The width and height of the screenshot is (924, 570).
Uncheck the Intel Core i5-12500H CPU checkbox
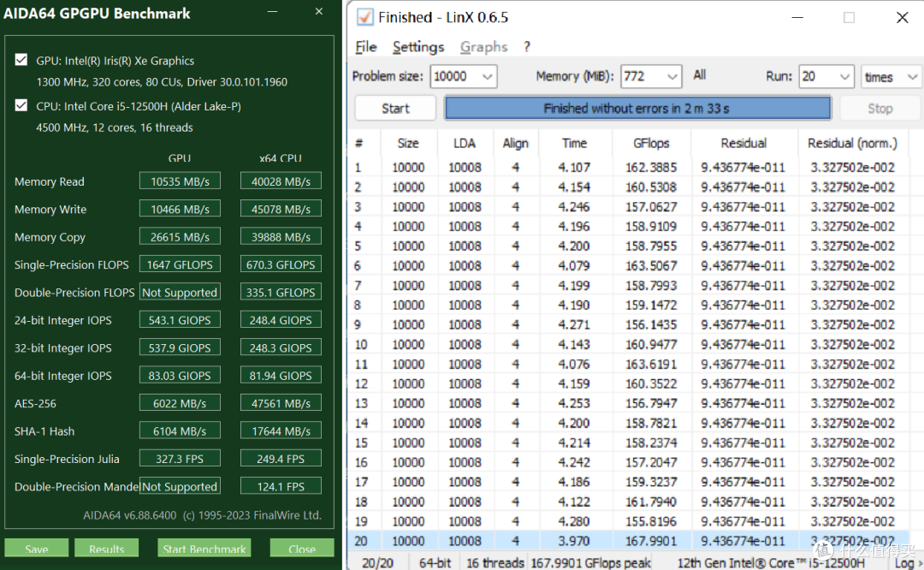[x=21, y=106]
